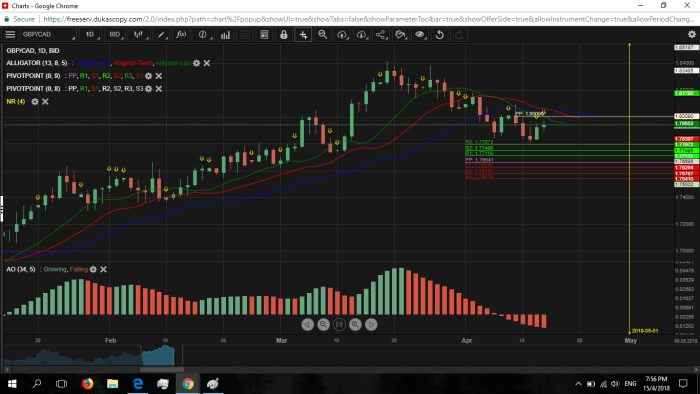Click the scroll chart right play button
The height and width of the screenshot is (394, 700).
371,324
